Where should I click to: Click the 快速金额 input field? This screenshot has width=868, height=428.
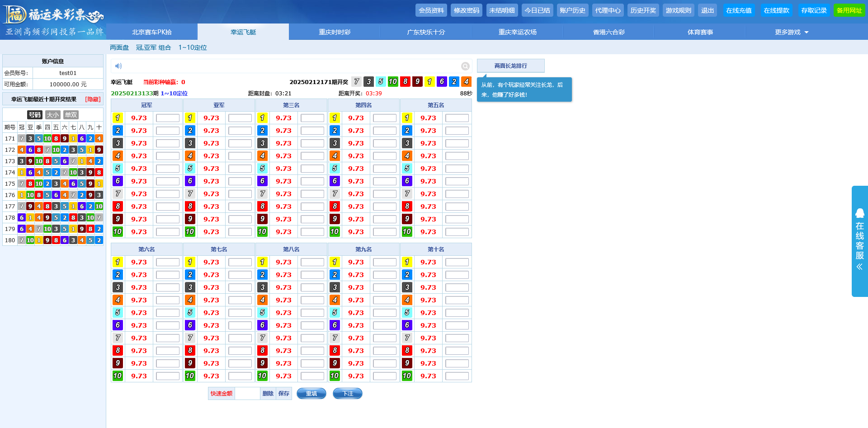pos(247,394)
